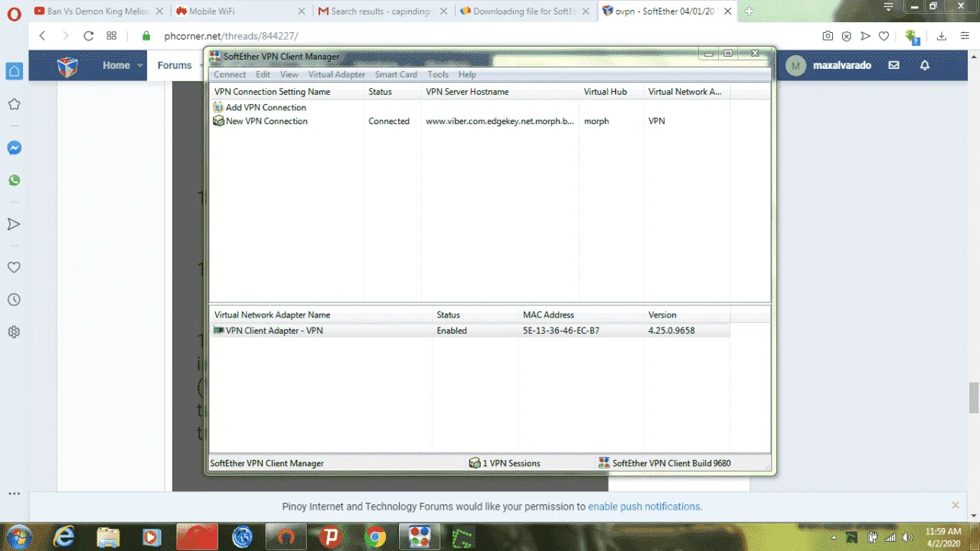Open the Messenger panel in the Opera sidebar

[14, 148]
